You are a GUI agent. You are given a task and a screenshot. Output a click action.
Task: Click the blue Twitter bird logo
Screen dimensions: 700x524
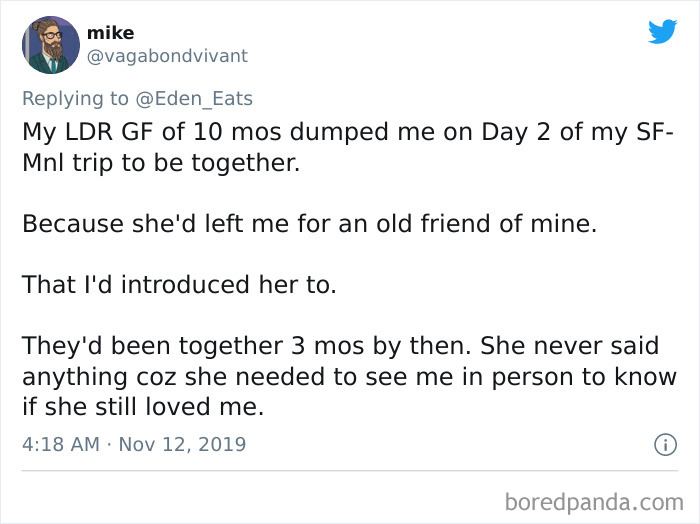[662, 31]
